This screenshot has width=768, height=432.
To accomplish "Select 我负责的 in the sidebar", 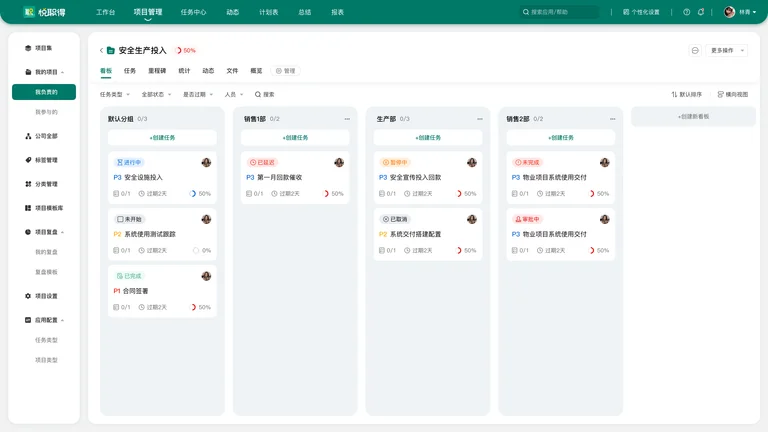I will click(44, 92).
